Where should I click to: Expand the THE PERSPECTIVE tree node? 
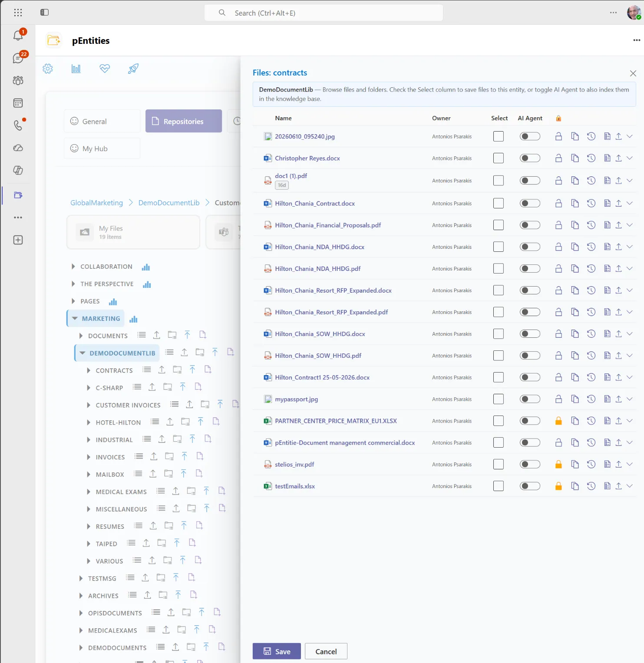[73, 284]
